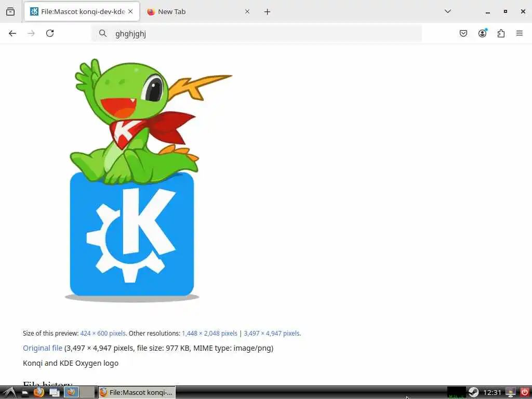Focus the address bar containing ghghjghj
Screen dimensions: 532x399
[x=257, y=33]
